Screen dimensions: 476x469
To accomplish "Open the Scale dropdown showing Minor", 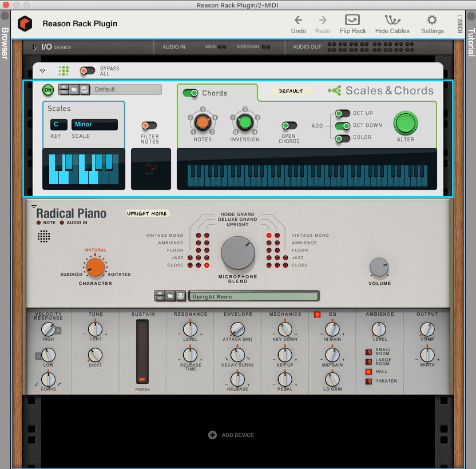I will 94,124.
